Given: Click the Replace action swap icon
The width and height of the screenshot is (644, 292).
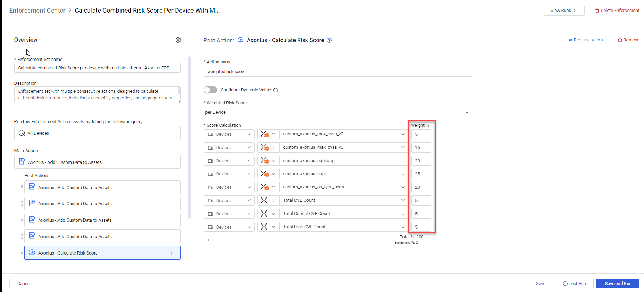Looking at the screenshot, I should pyautogui.click(x=570, y=40).
